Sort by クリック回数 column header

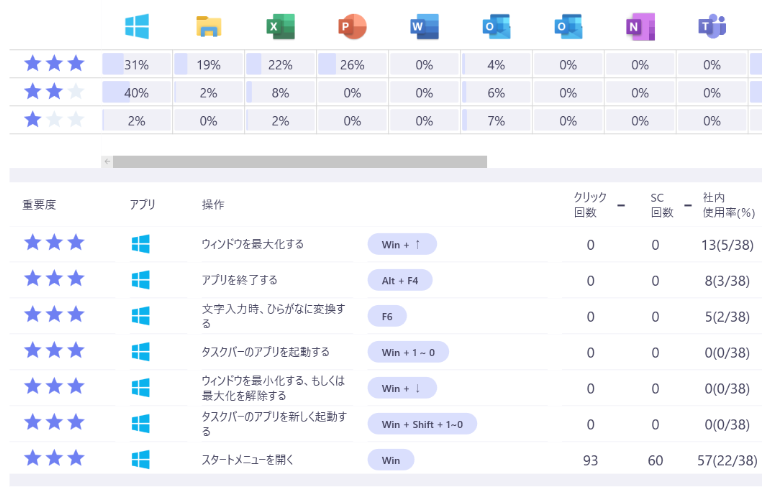589,204
